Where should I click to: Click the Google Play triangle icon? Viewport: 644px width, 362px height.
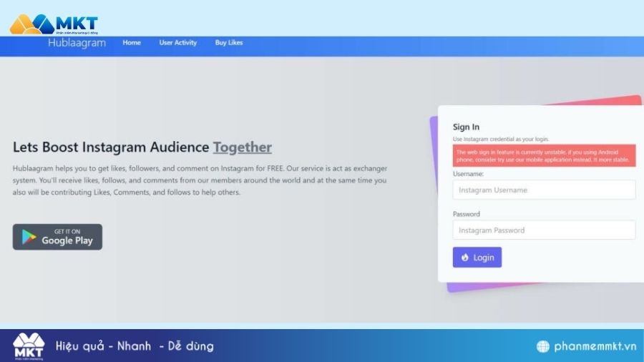coord(29,238)
